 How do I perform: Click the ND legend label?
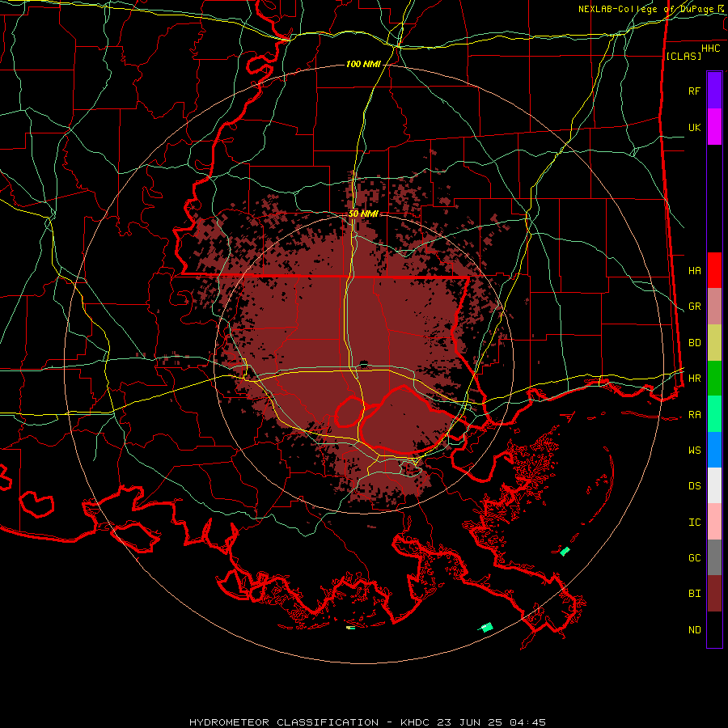tap(694, 630)
